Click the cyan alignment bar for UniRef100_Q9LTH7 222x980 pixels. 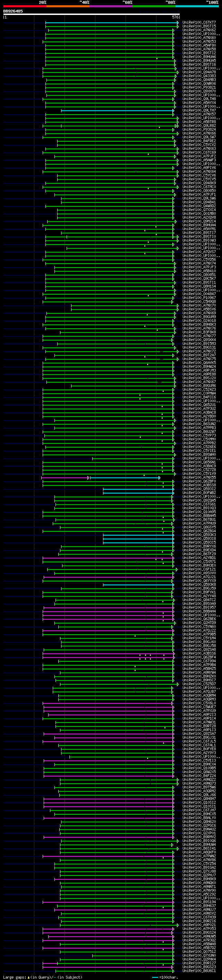(x=117, y=110)
